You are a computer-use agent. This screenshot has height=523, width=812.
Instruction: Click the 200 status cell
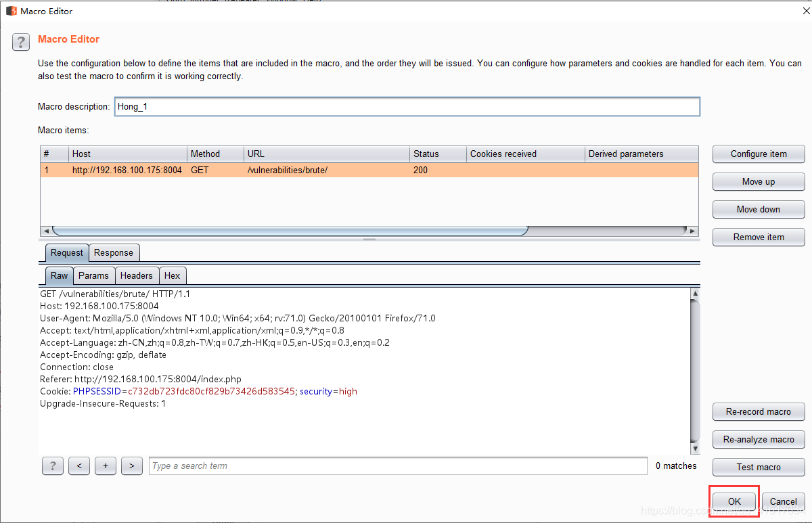click(x=438, y=170)
